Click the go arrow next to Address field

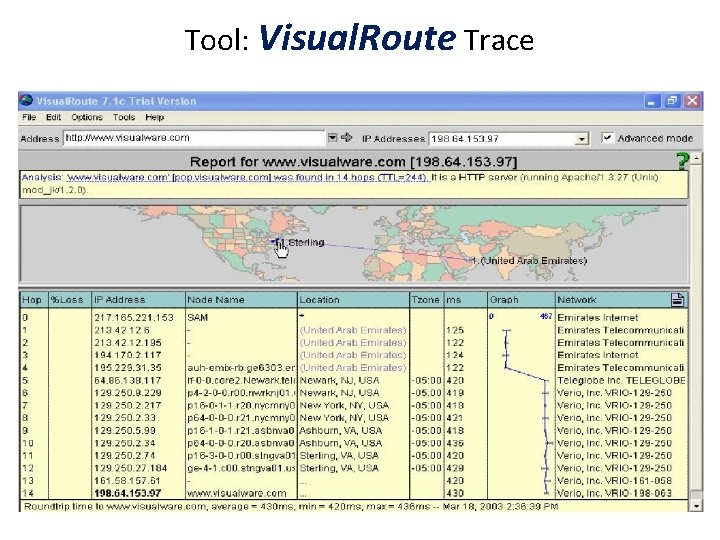347,137
